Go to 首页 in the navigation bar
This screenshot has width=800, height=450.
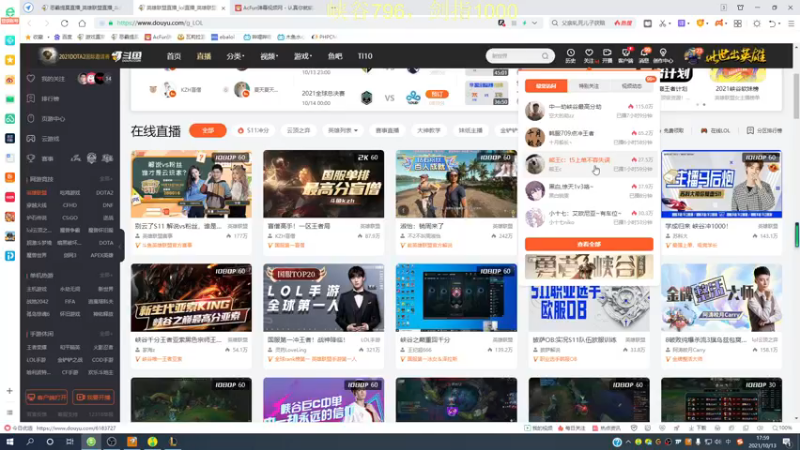click(174, 56)
